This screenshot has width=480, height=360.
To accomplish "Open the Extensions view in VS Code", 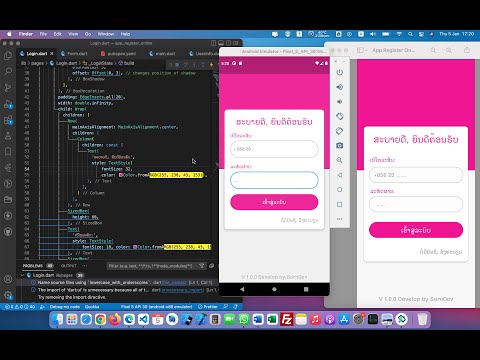I will 8,120.
